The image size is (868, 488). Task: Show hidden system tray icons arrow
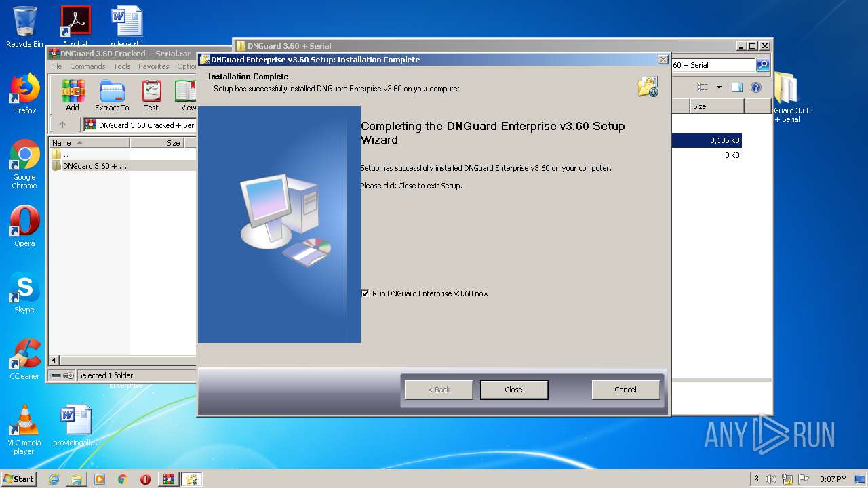point(756,479)
